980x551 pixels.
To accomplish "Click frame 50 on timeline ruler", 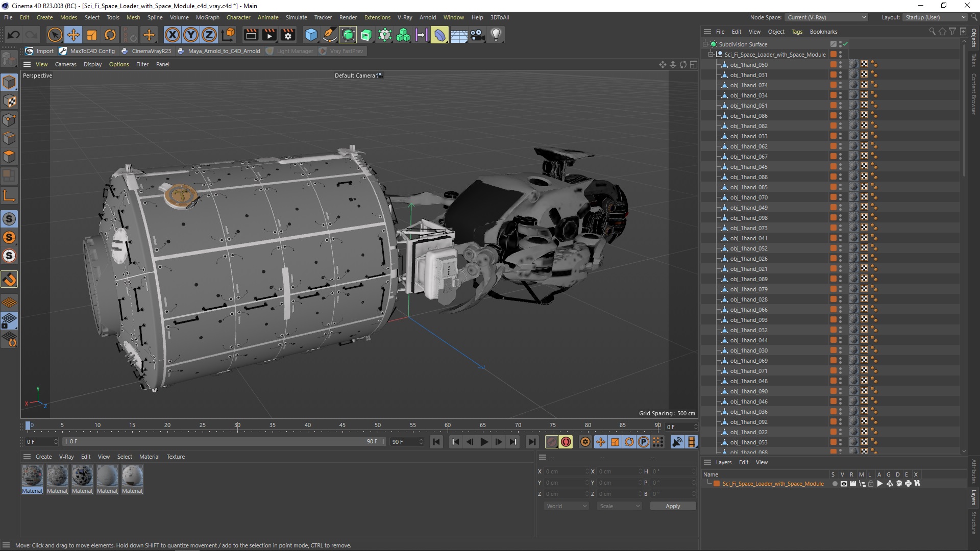I will pos(378,425).
